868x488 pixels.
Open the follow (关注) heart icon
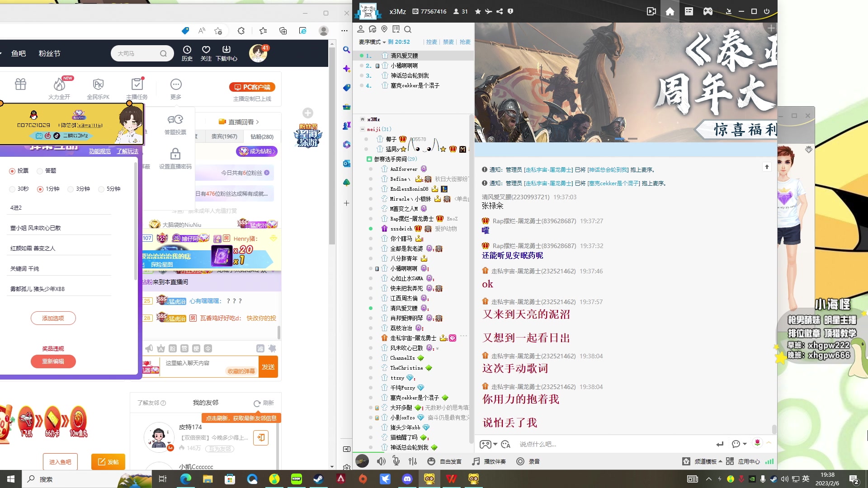tap(206, 53)
